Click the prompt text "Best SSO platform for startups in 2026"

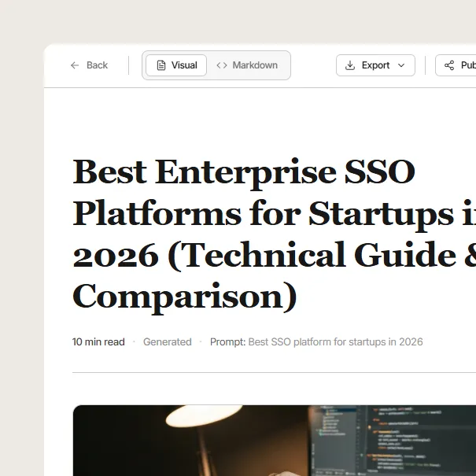point(335,341)
